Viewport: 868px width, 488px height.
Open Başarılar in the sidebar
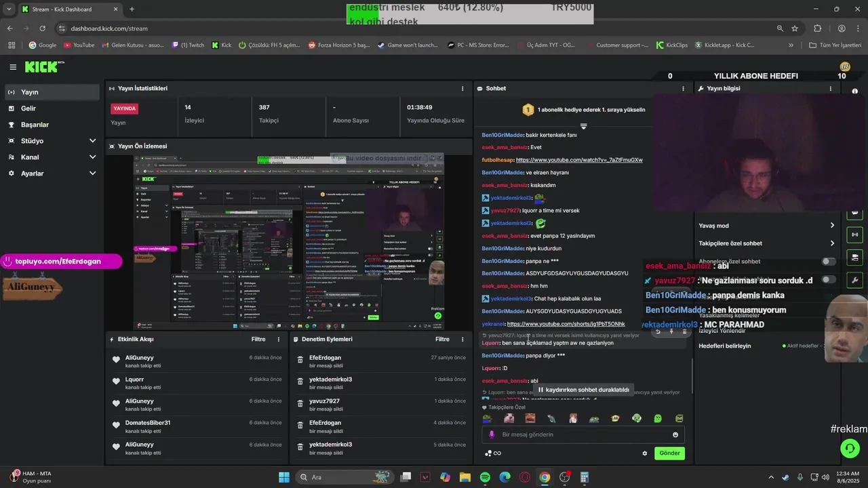tap(53, 125)
